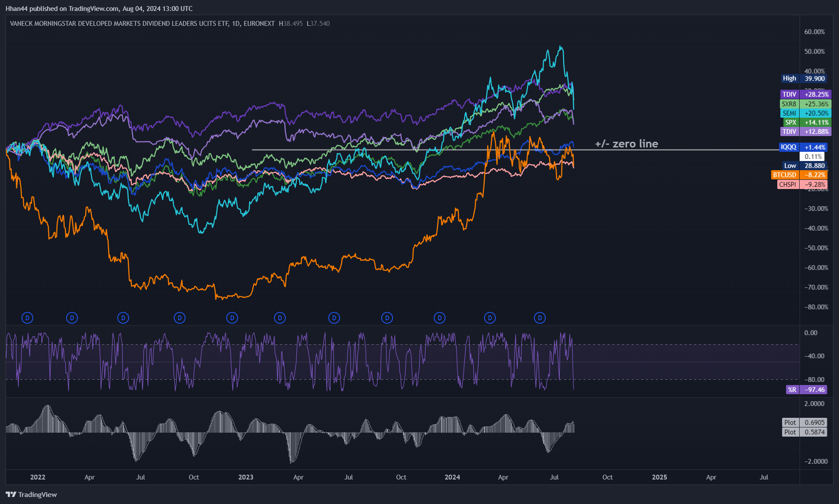Viewport: 839px width, 504px height.
Task: Click the L37.540 low value in the header
Action: point(318,24)
